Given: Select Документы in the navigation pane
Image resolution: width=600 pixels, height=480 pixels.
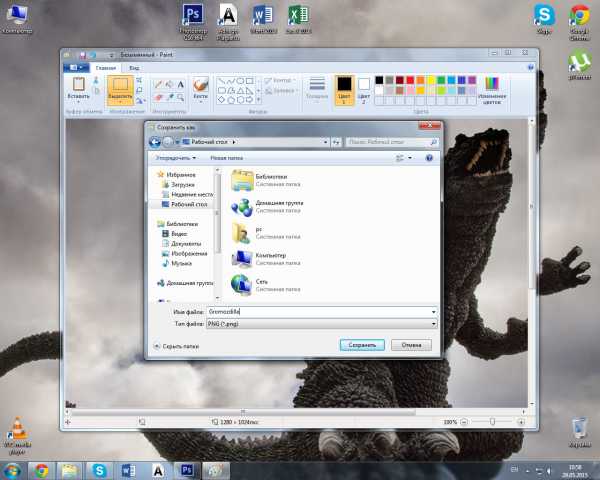Looking at the screenshot, I should 182,243.
